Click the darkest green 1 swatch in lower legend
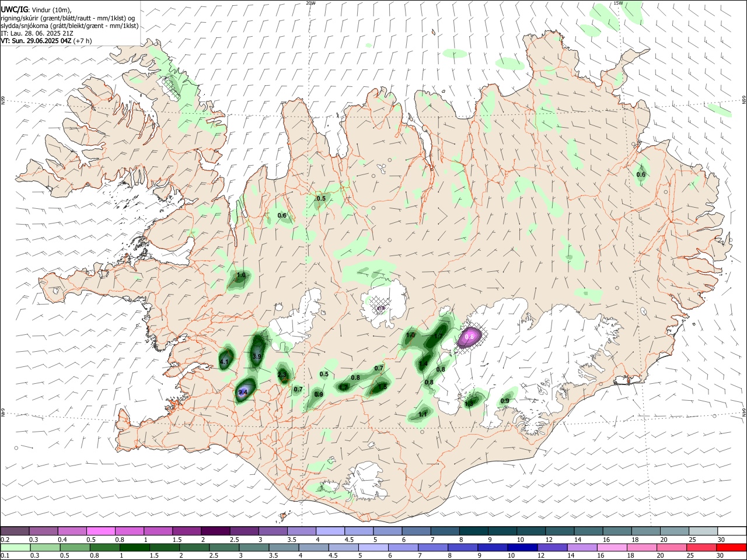The image size is (747, 560). (x=135, y=547)
